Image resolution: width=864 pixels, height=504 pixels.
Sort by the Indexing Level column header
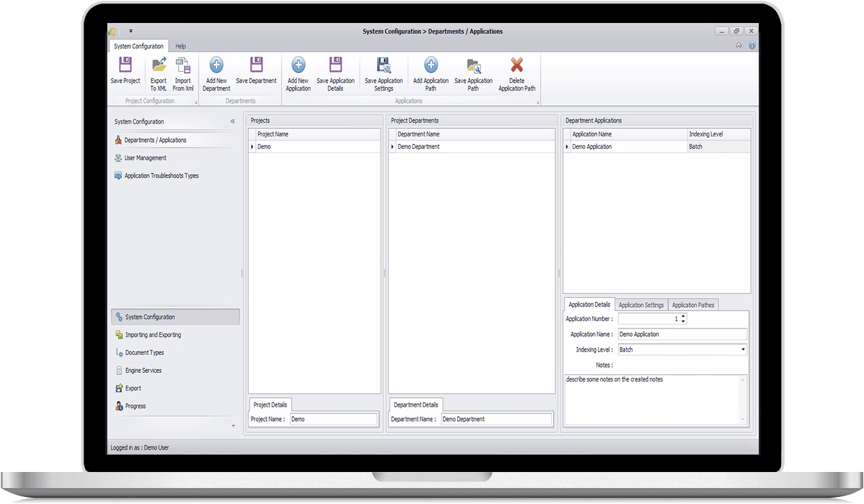click(x=718, y=134)
